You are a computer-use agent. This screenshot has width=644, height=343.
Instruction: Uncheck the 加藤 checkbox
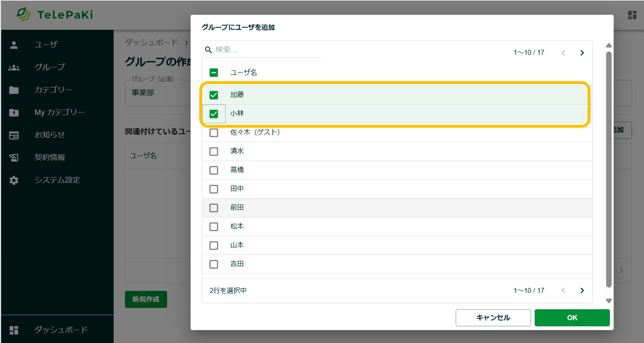click(214, 95)
